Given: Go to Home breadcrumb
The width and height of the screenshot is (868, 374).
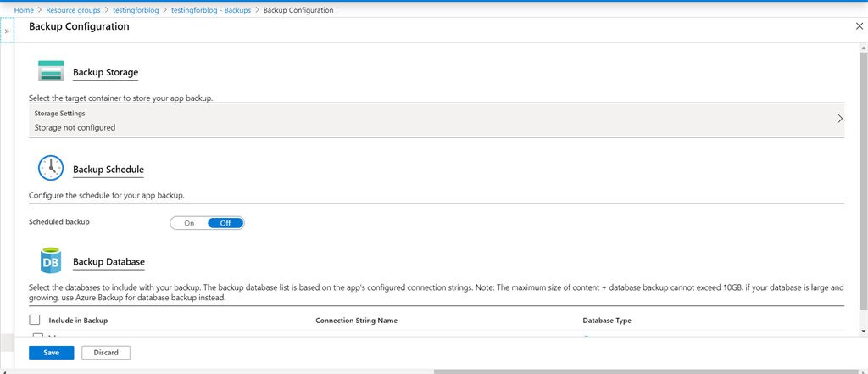Looking at the screenshot, I should [x=24, y=10].
